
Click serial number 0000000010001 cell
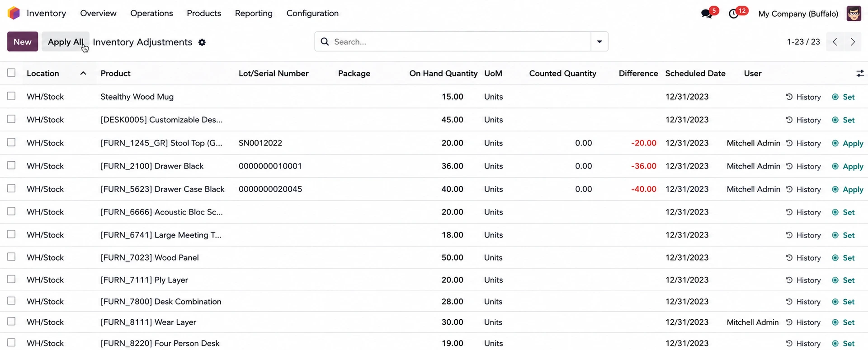pyautogui.click(x=270, y=166)
